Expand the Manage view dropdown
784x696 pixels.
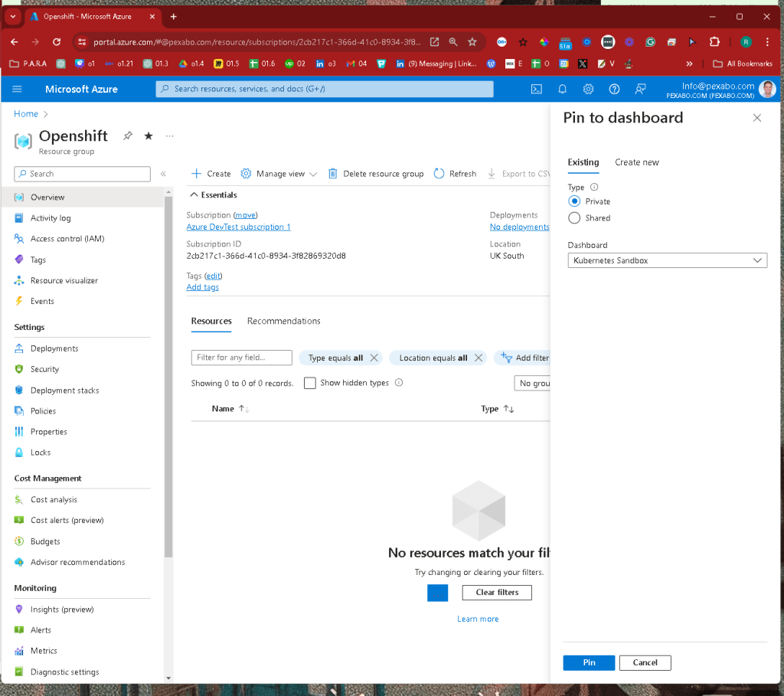coord(279,174)
